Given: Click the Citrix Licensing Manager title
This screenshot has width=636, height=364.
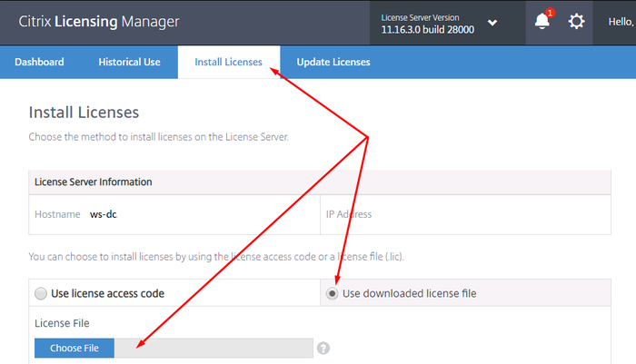Looking at the screenshot, I should click(99, 22).
